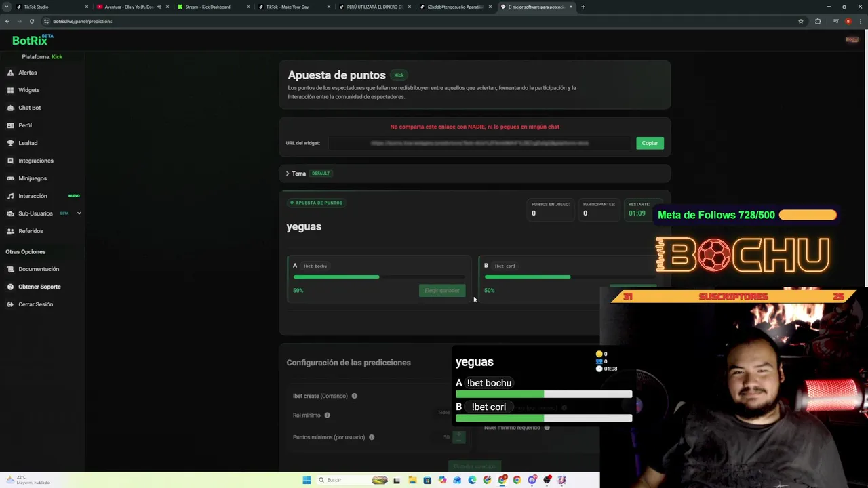Click the DEFAULT theme badge
The image size is (868, 488).
coord(321,174)
